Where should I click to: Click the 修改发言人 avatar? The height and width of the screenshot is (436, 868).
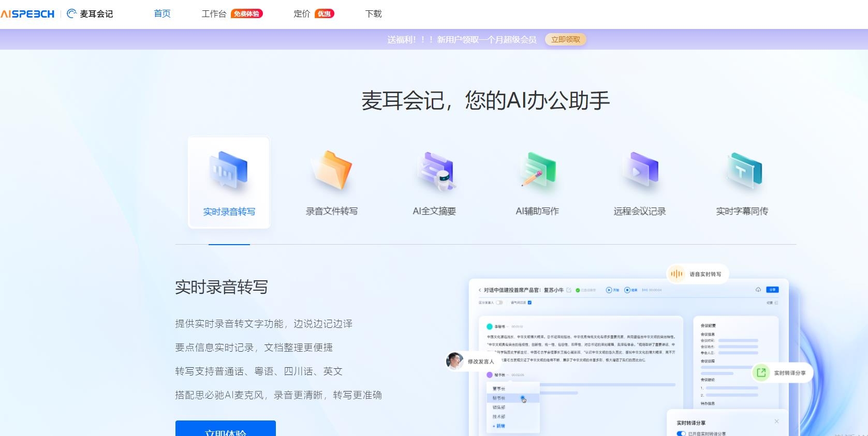point(454,361)
